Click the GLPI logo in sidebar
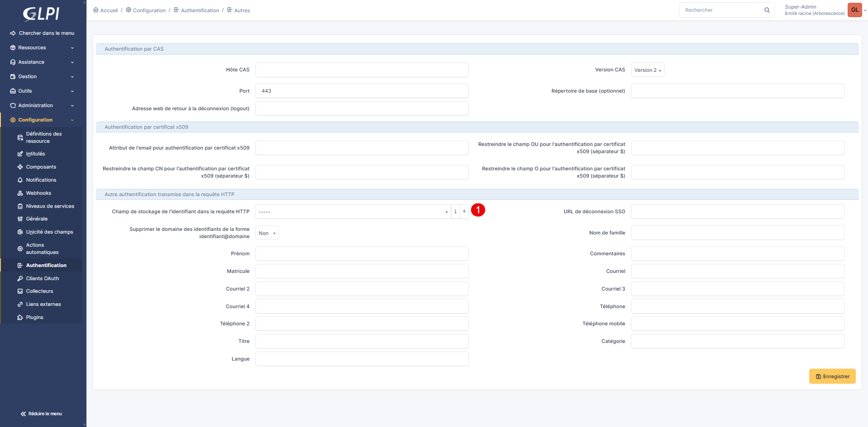868x427 pixels. 41,14
